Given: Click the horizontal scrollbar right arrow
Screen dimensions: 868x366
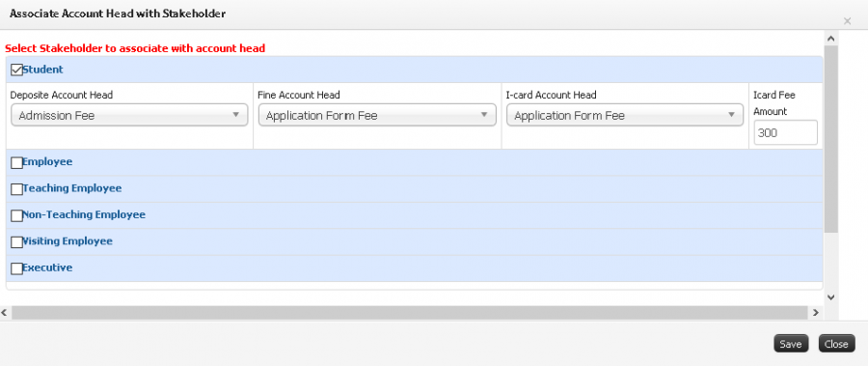Looking at the screenshot, I should coord(815,313).
